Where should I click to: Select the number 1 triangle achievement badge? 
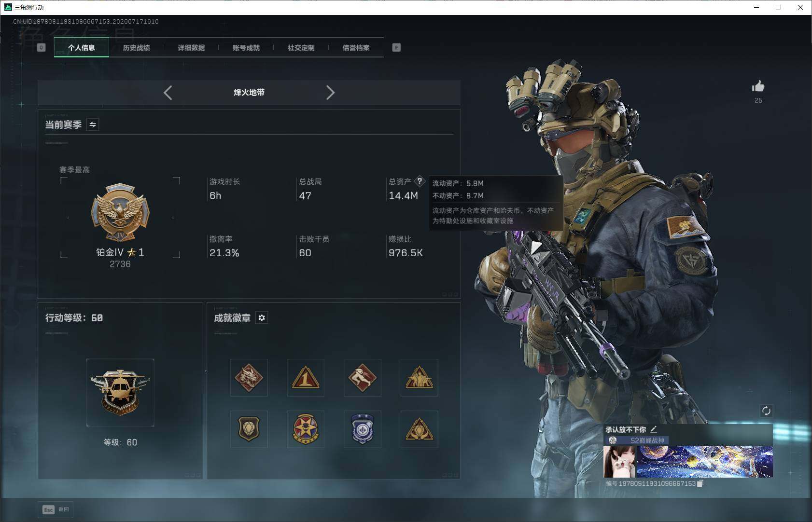pyautogui.click(x=306, y=378)
